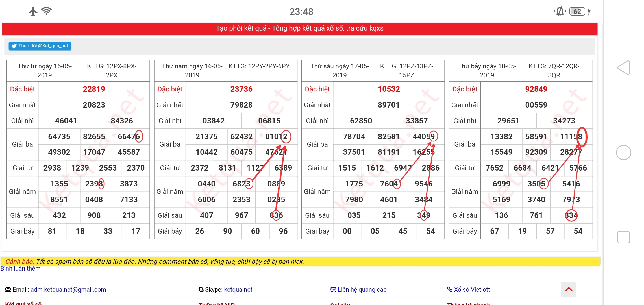
Task: Click Liên hệ quảng cáo link
Action: pyautogui.click(x=362, y=289)
